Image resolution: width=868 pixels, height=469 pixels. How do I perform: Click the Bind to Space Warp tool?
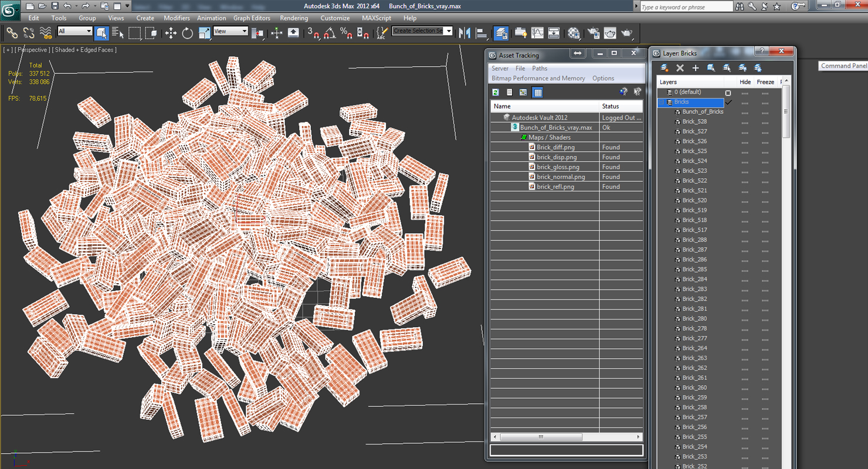click(45, 33)
